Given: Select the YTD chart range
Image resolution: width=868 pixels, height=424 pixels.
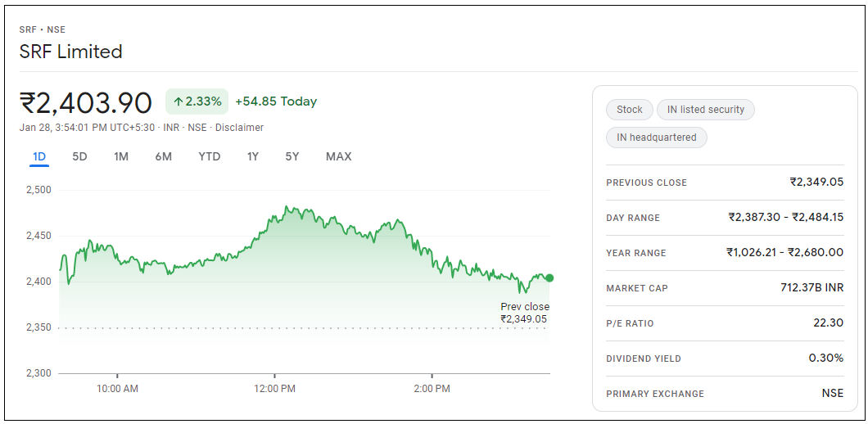Looking at the screenshot, I should pos(210,156).
